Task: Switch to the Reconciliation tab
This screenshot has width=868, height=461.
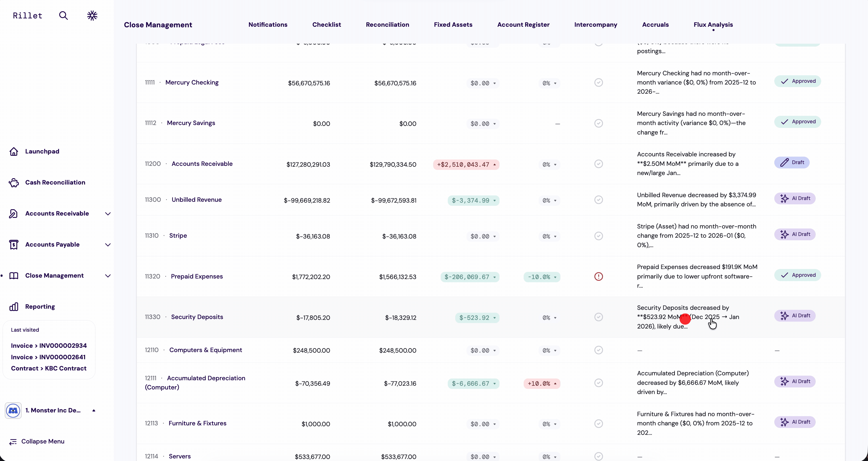Action: tap(387, 25)
